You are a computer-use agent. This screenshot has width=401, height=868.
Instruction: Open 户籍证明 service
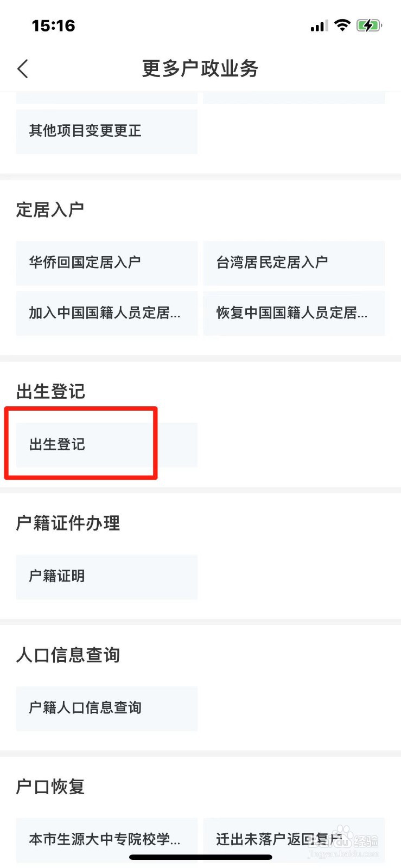pos(107,577)
